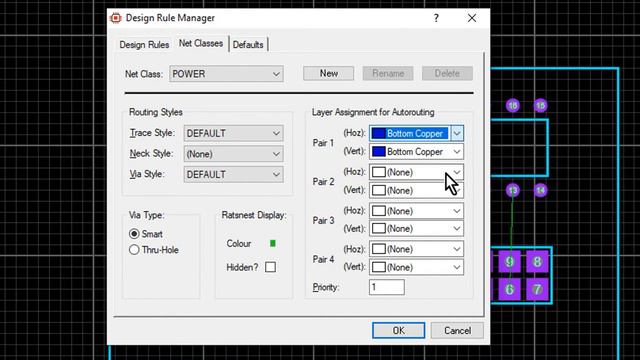Expand the Via Style dropdown

point(233,174)
